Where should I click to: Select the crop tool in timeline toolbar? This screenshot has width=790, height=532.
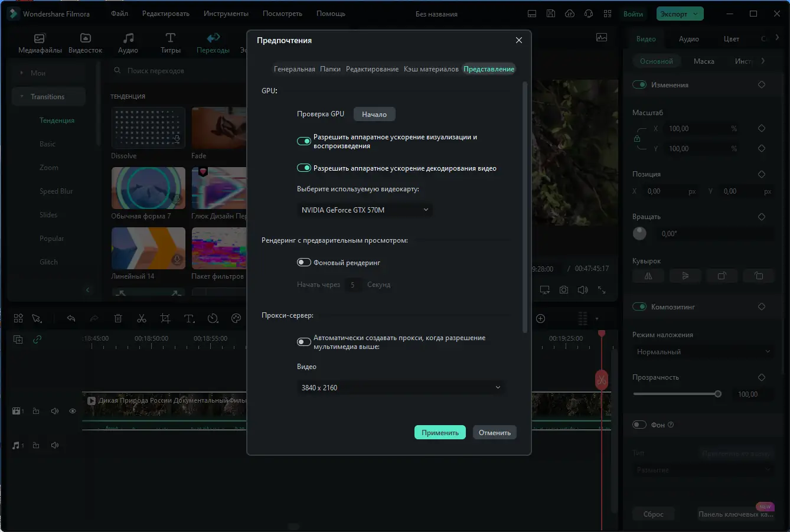tap(165, 319)
